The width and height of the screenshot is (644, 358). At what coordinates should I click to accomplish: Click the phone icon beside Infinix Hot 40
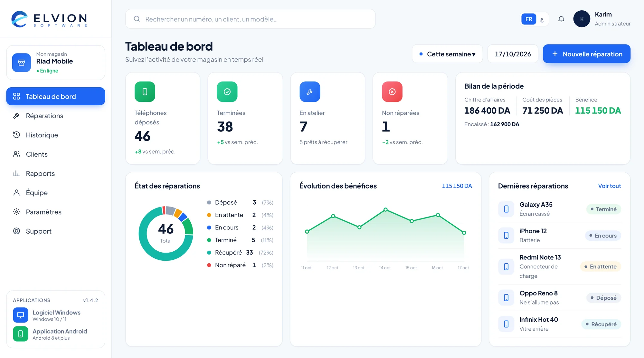pos(506,324)
